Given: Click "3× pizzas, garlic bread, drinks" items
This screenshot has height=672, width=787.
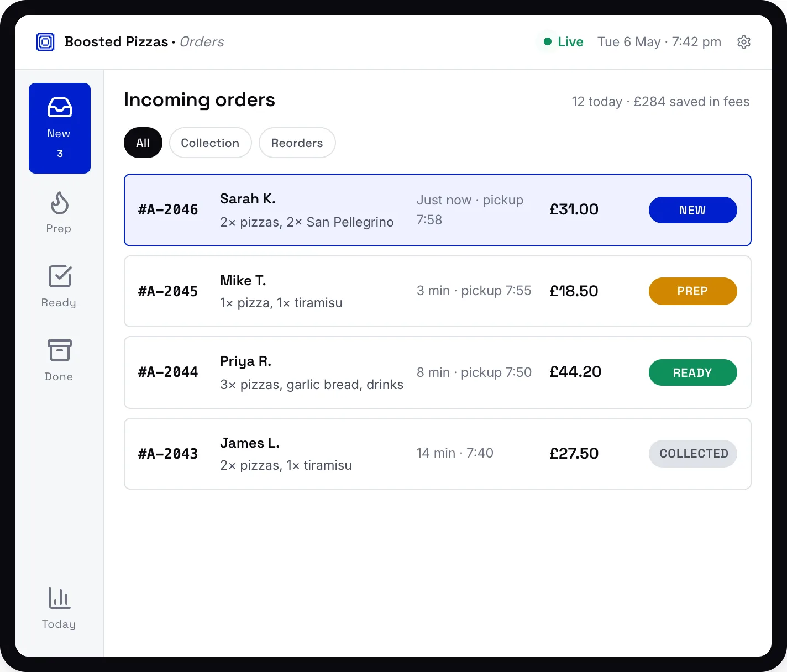Looking at the screenshot, I should point(312,385).
